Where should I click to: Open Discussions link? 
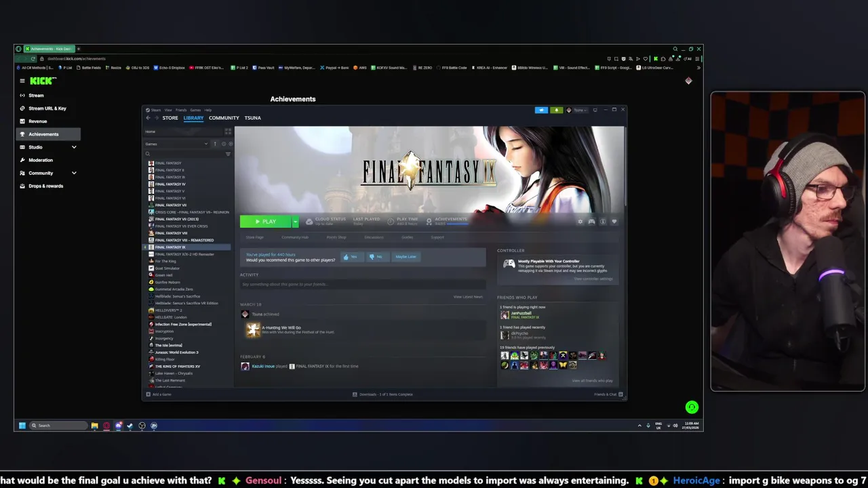[374, 237]
